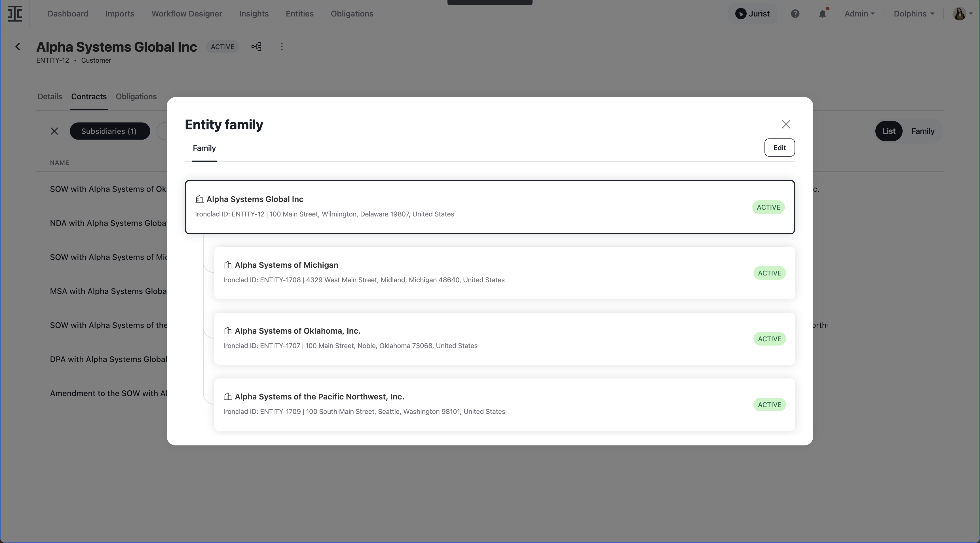Open the Imports nav item
Viewport: 980px width, 543px height.
(x=119, y=14)
